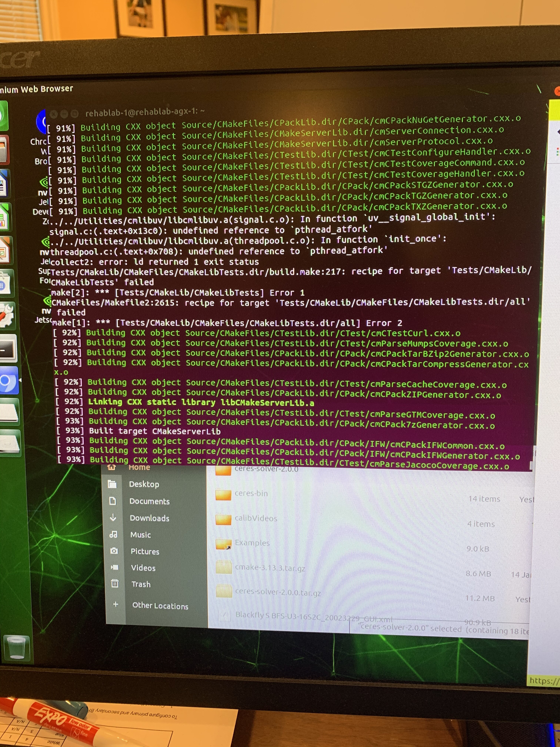Click the Pictures camera icon in sidebar
Viewport: 560px width, 747px height.
114,551
